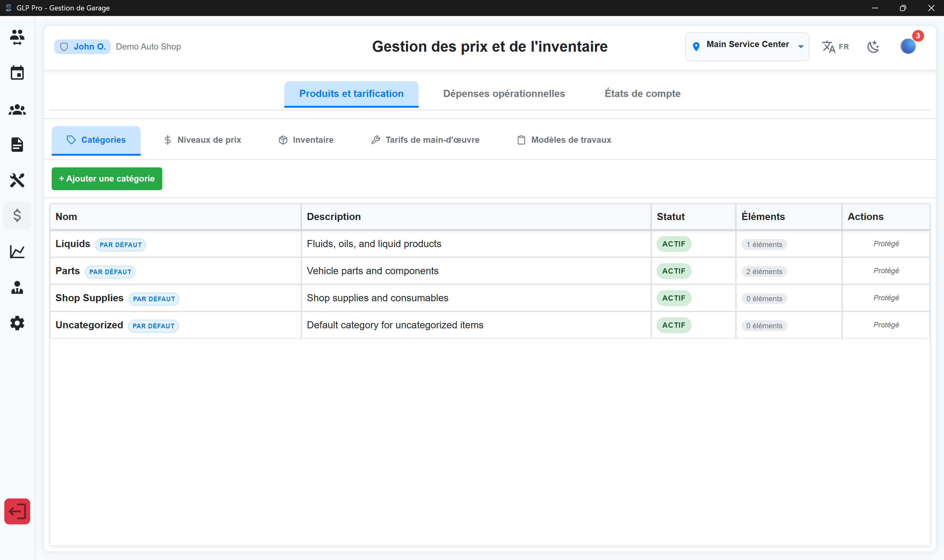Open the employee sidebar icon

tap(17, 287)
